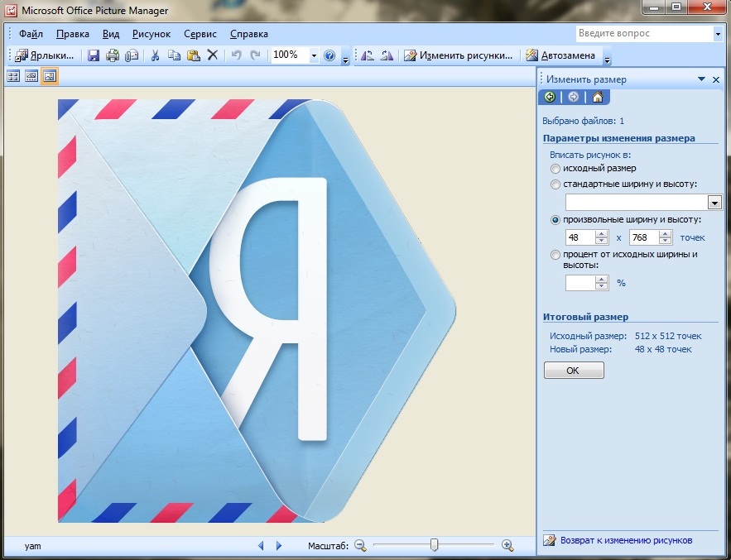Decrease width value spinner down
731x560 pixels.
(x=601, y=241)
